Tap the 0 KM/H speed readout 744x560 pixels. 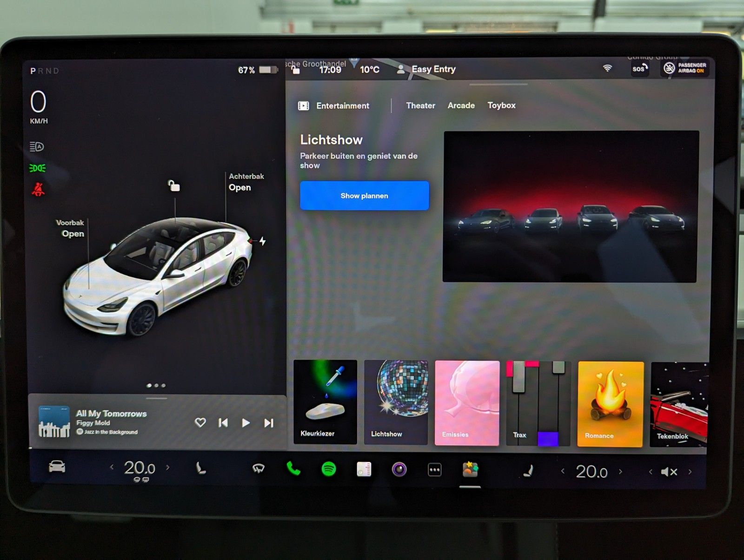click(x=39, y=107)
